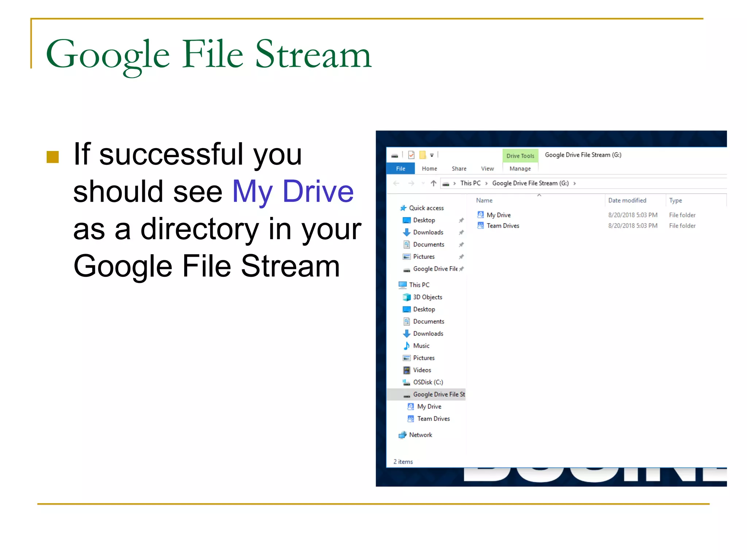
Task: Select the Team Drives folder in file list
Action: coord(503,226)
